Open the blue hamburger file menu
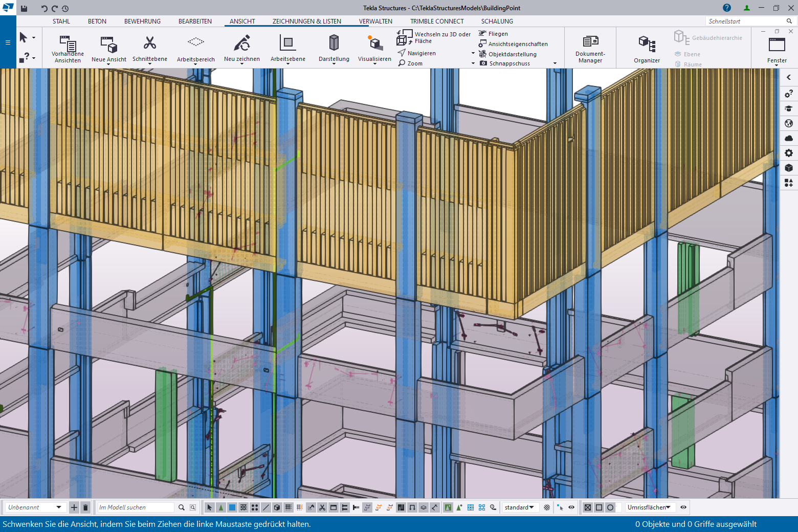This screenshot has width=798, height=532. point(8,42)
